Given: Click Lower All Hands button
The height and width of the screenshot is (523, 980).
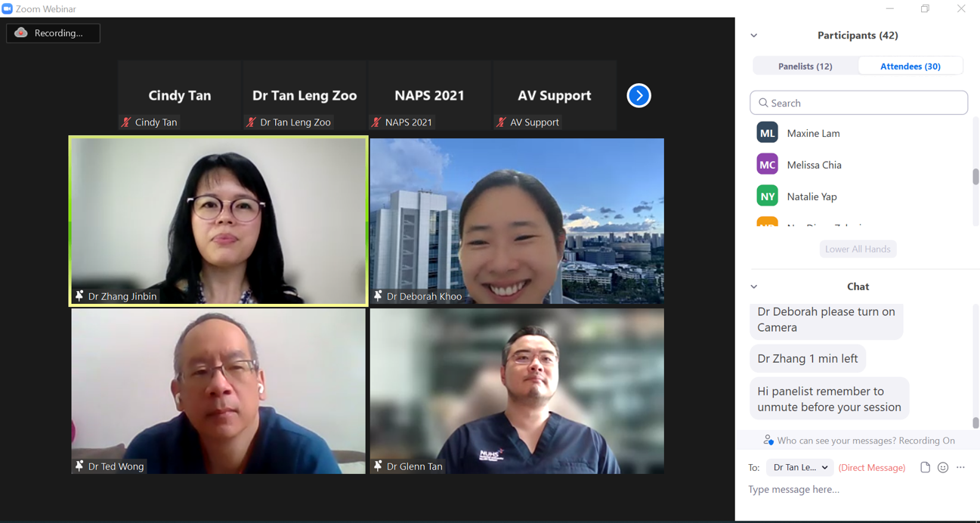Looking at the screenshot, I should pos(858,249).
